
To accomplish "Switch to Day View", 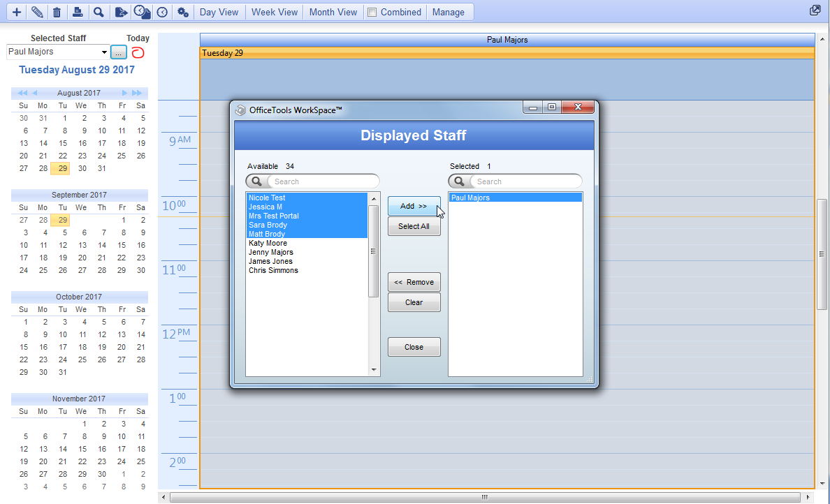I will (x=219, y=12).
